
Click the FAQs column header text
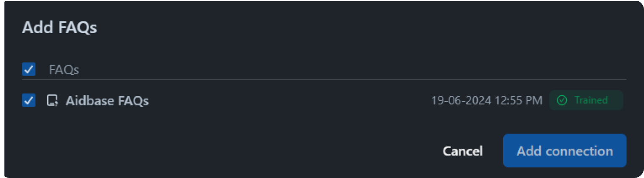64,70
